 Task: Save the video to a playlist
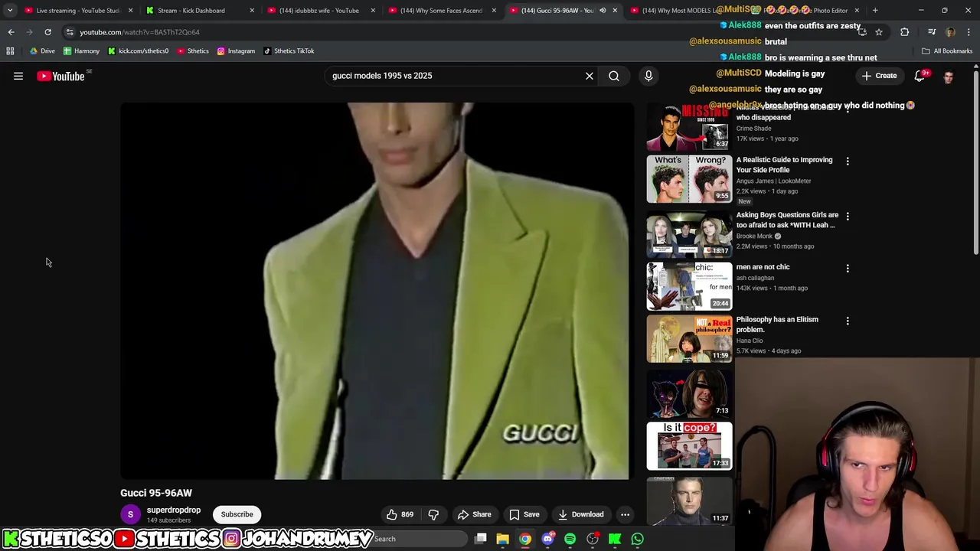coord(524,514)
